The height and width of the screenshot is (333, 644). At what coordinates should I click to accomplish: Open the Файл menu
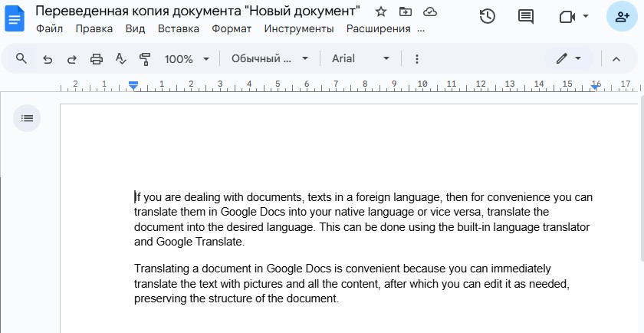click(x=49, y=29)
